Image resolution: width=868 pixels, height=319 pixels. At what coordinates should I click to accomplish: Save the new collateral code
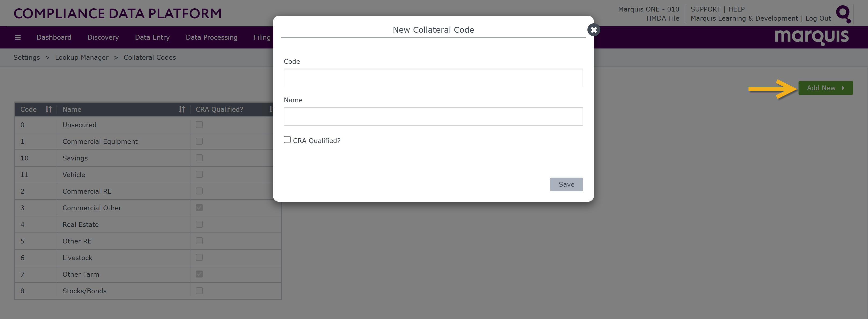coord(567,184)
